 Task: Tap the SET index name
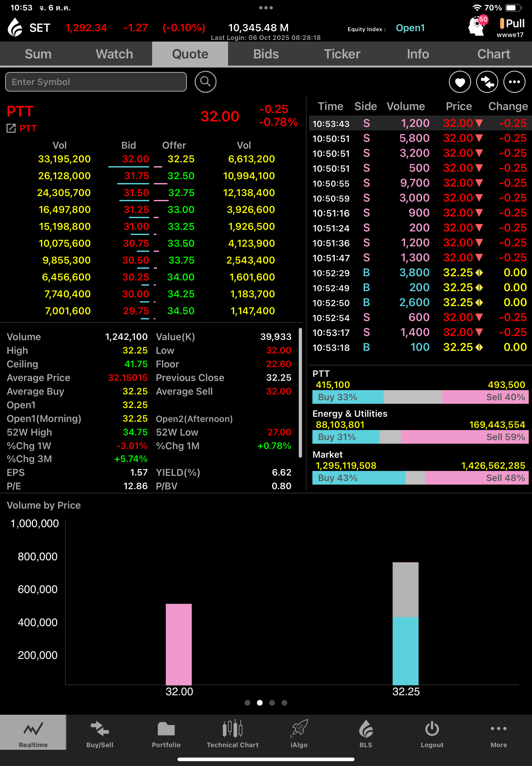click(x=40, y=28)
